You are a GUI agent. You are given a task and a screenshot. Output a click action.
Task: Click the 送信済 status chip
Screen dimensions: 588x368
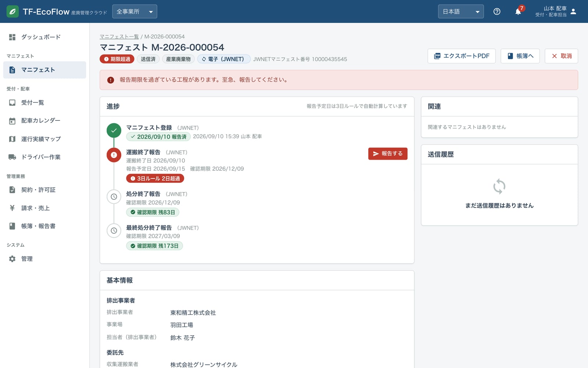pos(148,59)
